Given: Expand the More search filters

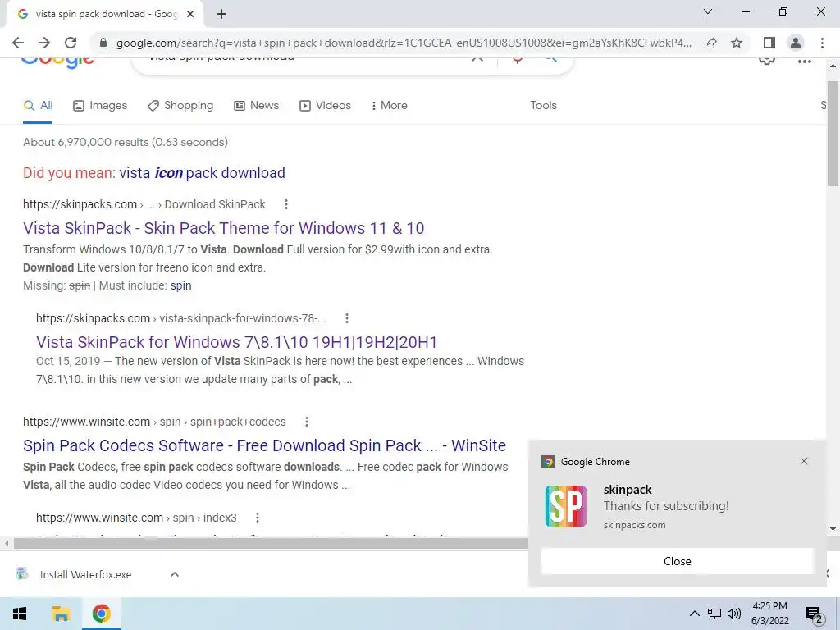Looking at the screenshot, I should coord(390,106).
